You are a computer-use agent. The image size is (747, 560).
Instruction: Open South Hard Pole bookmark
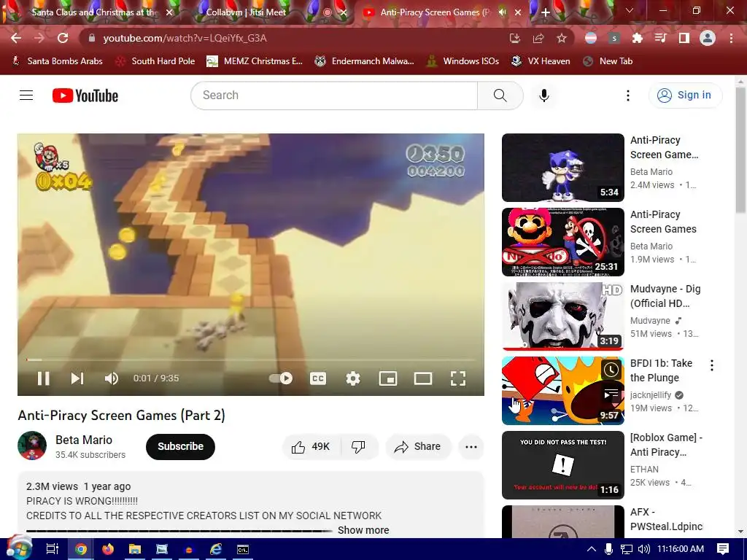click(x=156, y=61)
